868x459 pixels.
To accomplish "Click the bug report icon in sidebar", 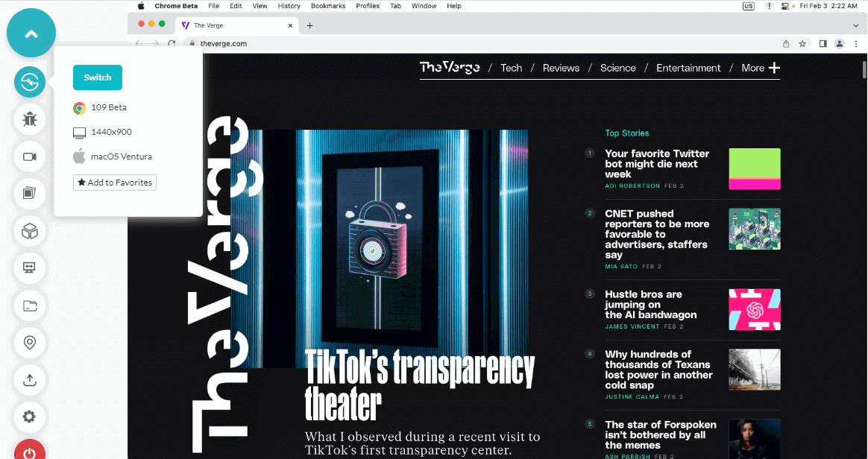I will [30, 119].
